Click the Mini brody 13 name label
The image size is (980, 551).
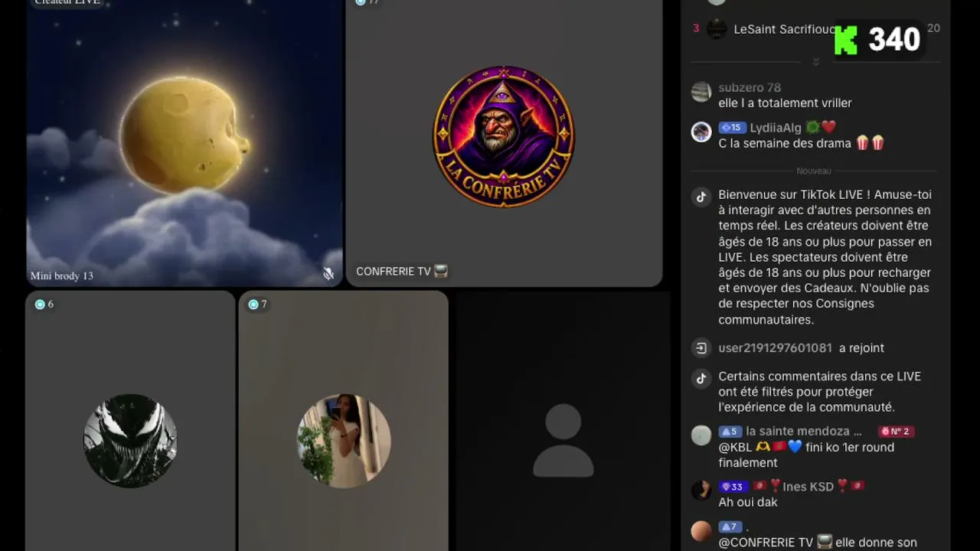point(62,275)
